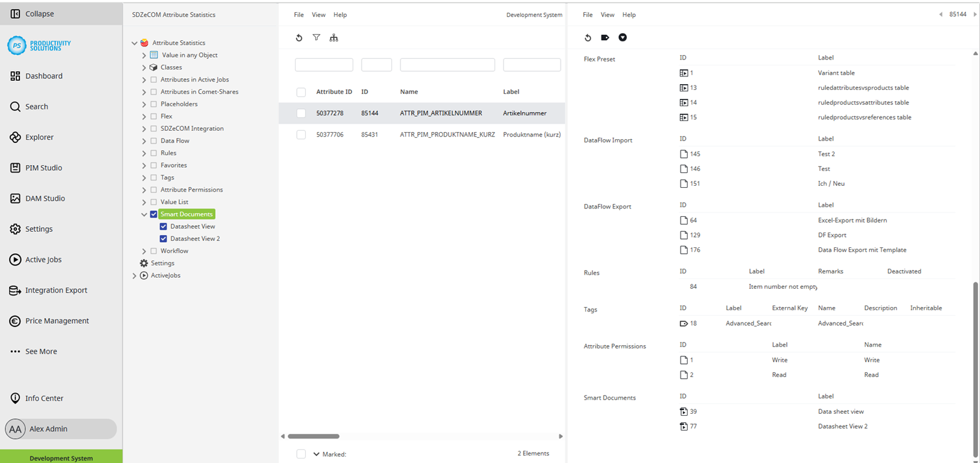This screenshot has width=980, height=463.
Task: Open File menu in detail panel
Action: tap(588, 14)
